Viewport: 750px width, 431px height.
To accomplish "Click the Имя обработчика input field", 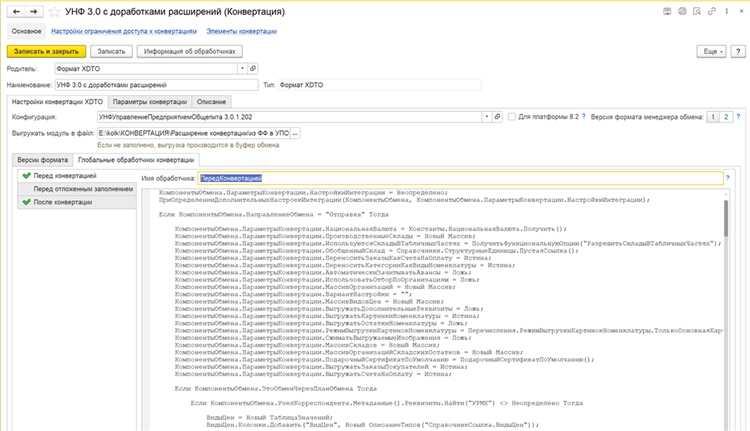I will pyautogui.click(x=460, y=178).
